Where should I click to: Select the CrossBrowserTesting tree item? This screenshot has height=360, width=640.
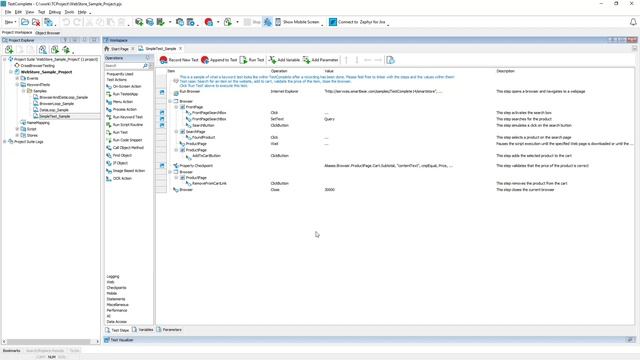34,66
